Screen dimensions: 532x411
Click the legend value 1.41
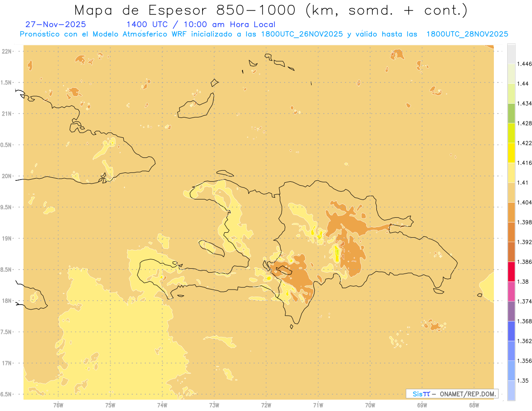(x=523, y=183)
